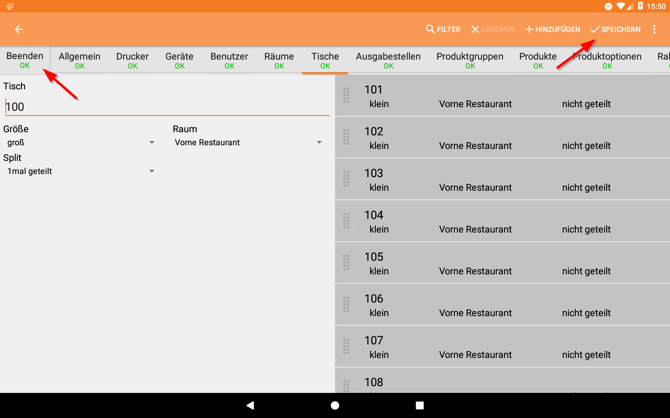Select table 104 in the list
The height and width of the screenshot is (418, 670).
(x=500, y=221)
